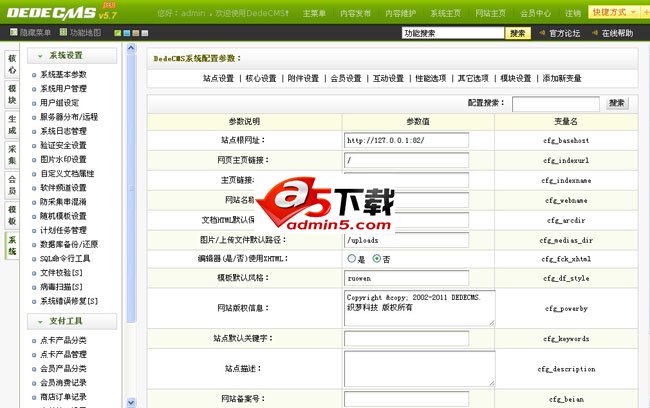Screen dimensions: 650x408
Task: Switch to the 会员设置 config tab
Action: point(346,78)
